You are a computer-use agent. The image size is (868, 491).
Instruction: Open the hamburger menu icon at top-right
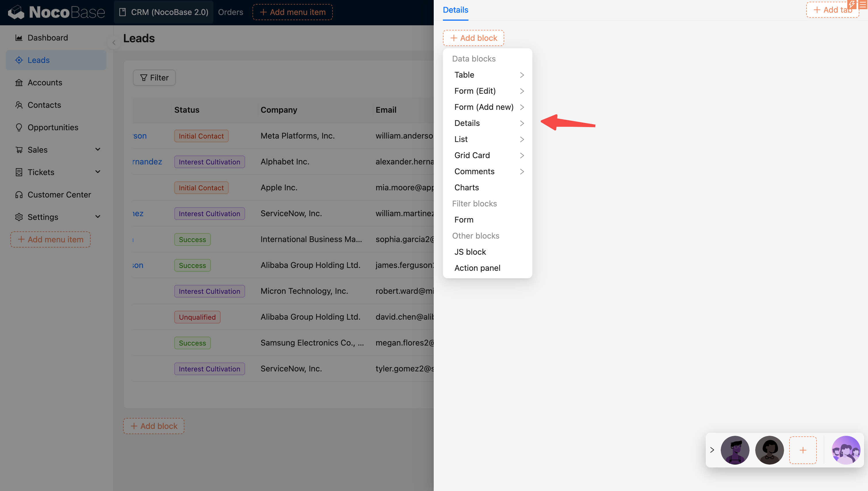tap(863, 4)
